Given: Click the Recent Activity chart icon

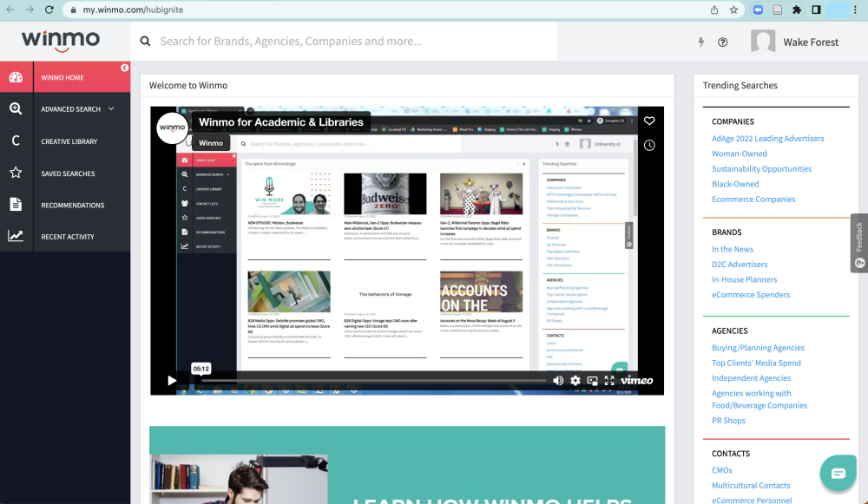Looking at the screenshot, I should tap(16, 236).
